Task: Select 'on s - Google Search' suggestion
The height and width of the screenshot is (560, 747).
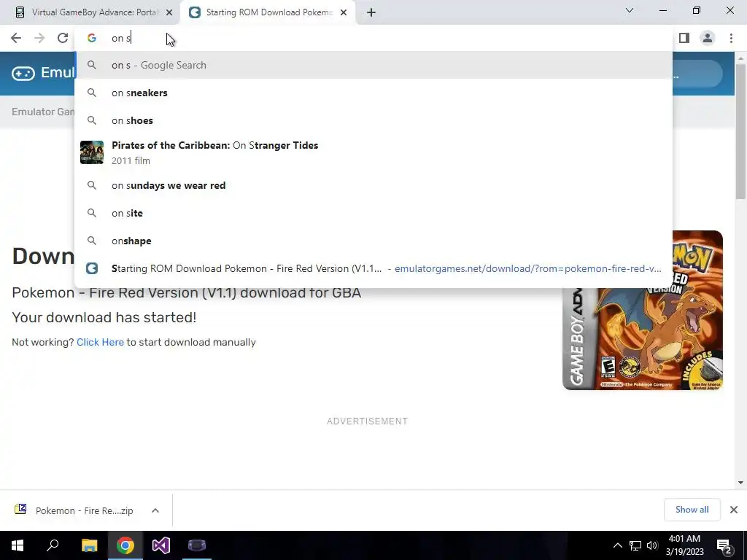Action: click(x=373, y=65)
